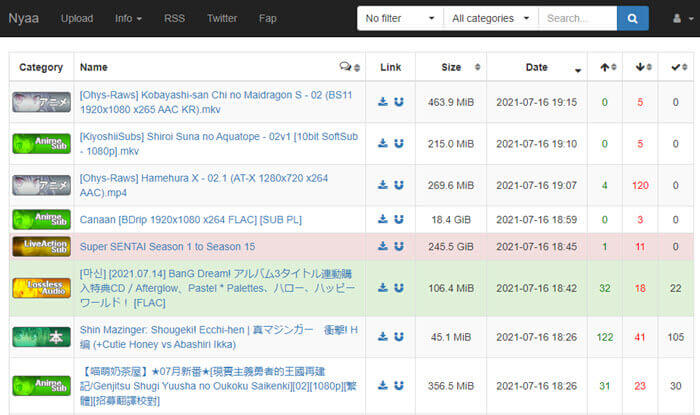Viewport: 700px width, 415px height.
Task: Open the Twitter link in navbar
Action: coord(222,18)
